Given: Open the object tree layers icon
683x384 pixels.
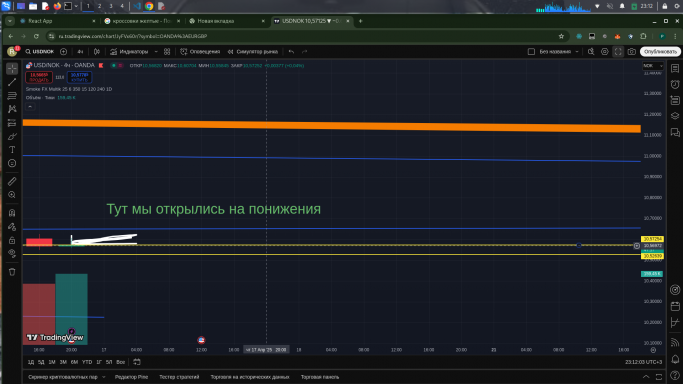Looking at the screenshot, I should (x=675, y=116).
